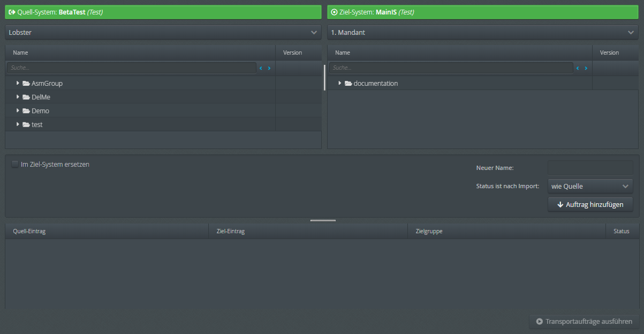
Task: Click the Neuer Name: label
Action: click(x=495, y=168)
